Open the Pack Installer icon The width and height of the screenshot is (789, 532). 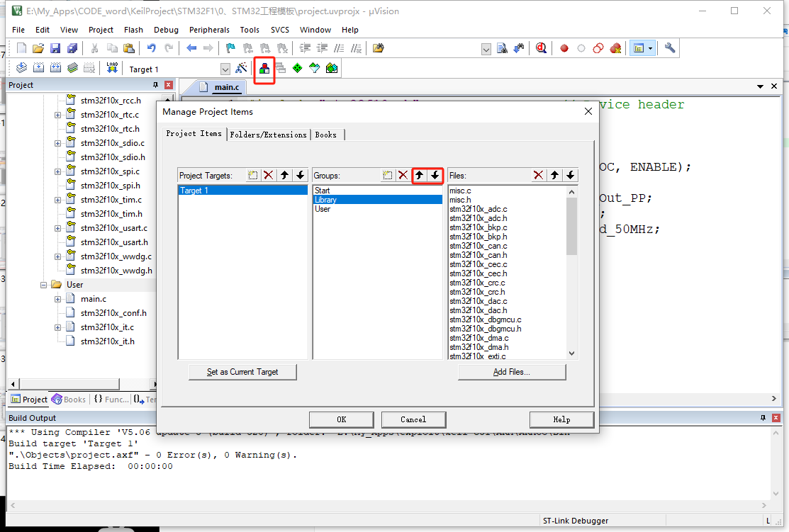click(x=332, y=68)
